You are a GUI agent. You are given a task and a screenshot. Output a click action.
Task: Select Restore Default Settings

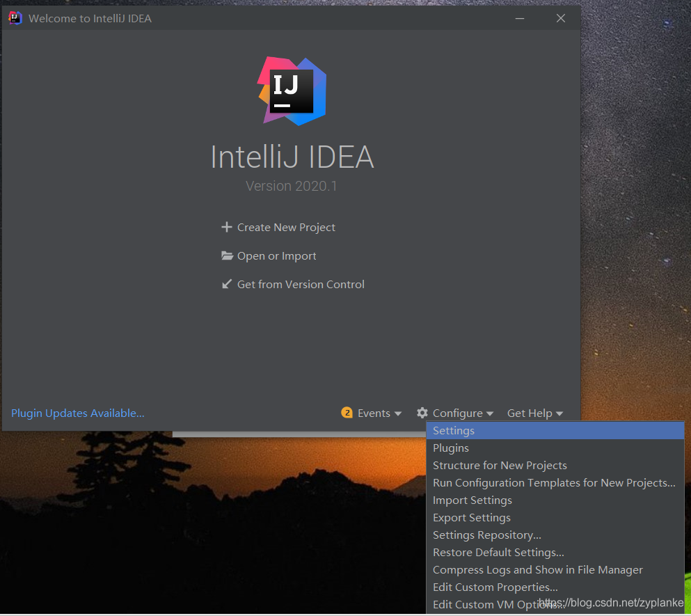pos(498,552)
